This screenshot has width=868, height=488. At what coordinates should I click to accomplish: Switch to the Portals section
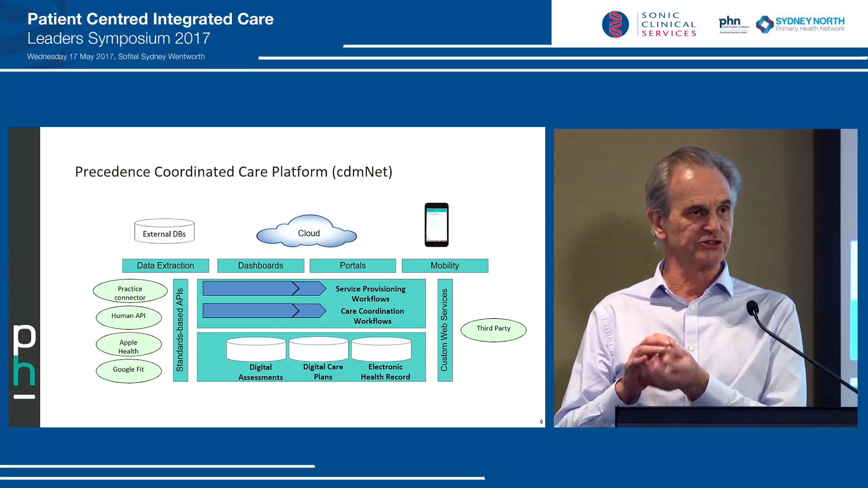coord(352,265)
